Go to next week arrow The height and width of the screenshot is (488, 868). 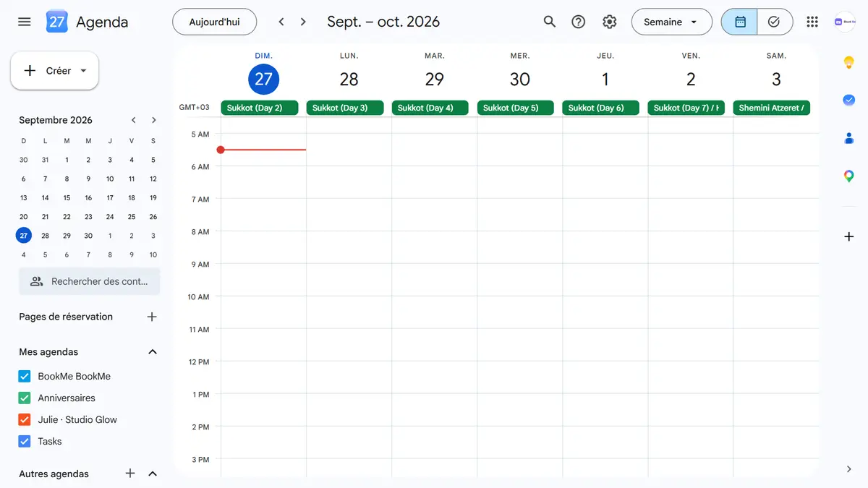pos(303,22)
